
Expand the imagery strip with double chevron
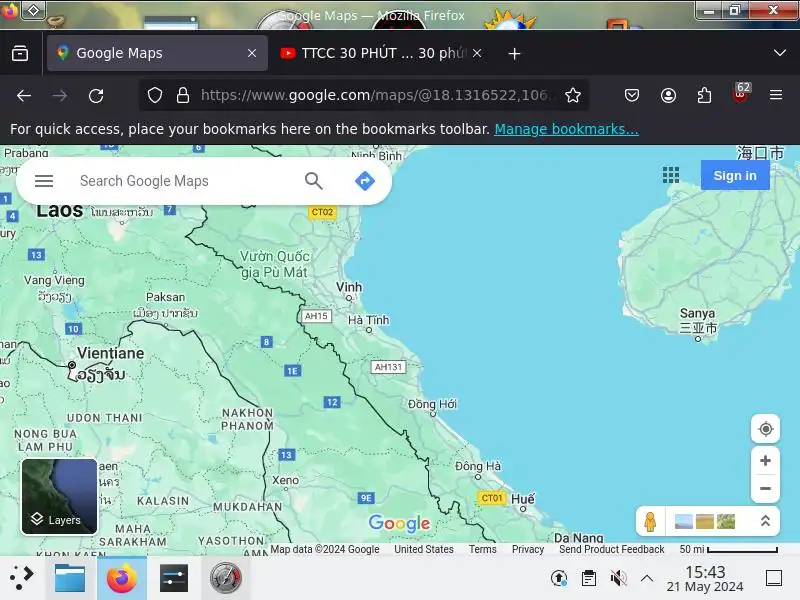pyautogui.click(x=765, y=521)
